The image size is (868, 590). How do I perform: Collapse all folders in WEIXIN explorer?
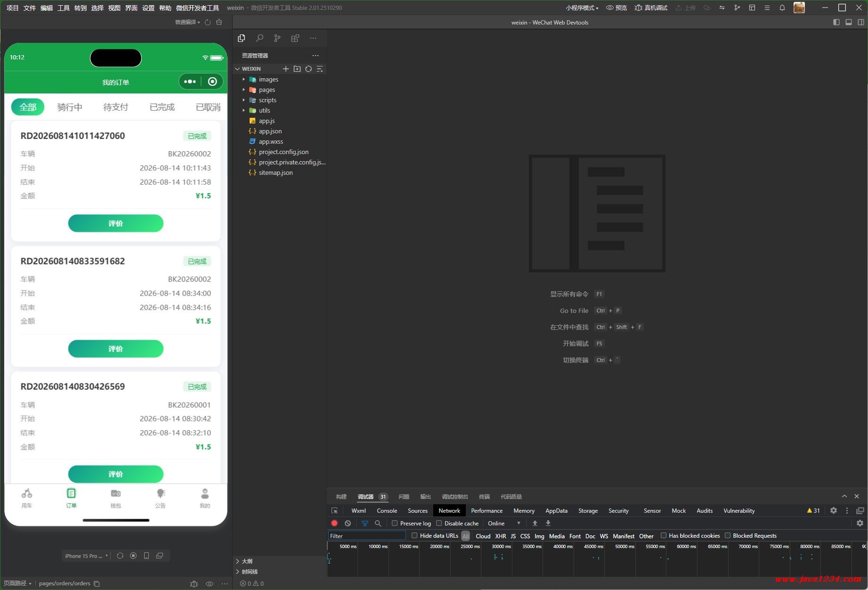[x=320, y=69]
